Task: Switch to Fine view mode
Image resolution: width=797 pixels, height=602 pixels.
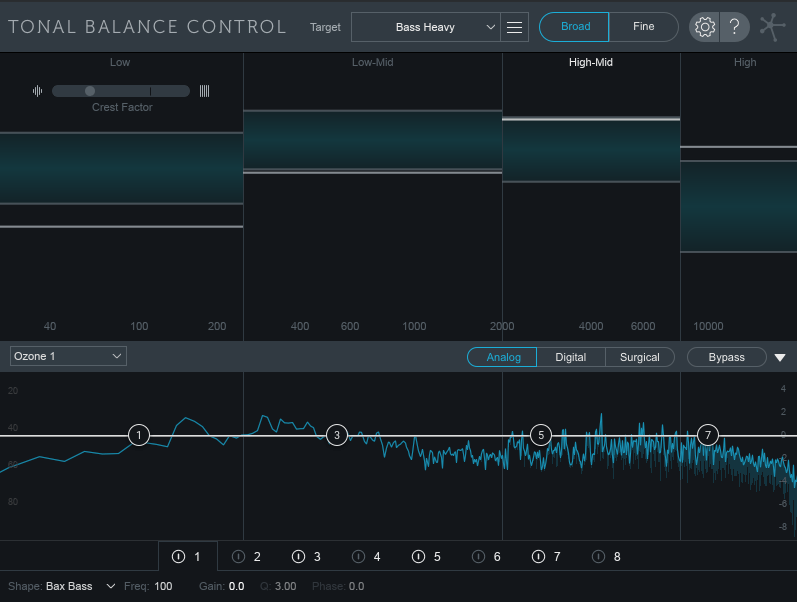Action: click(643, 27)
